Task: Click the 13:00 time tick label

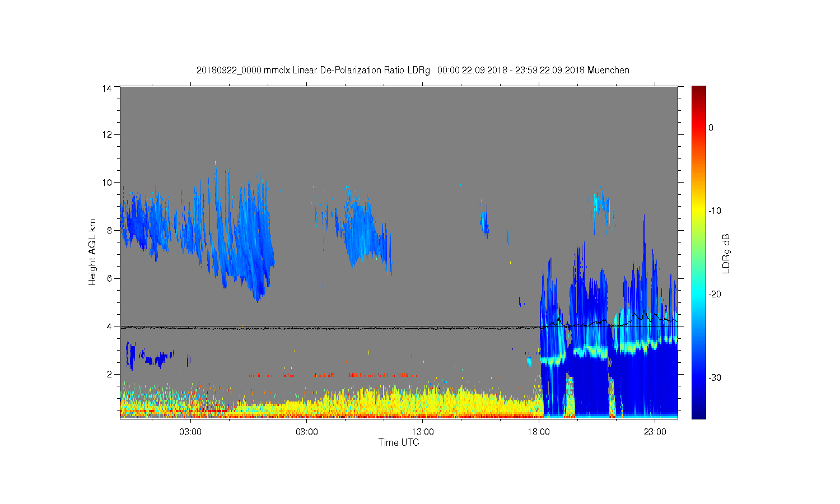Action: pyautogui.click(x=423, y=432)
